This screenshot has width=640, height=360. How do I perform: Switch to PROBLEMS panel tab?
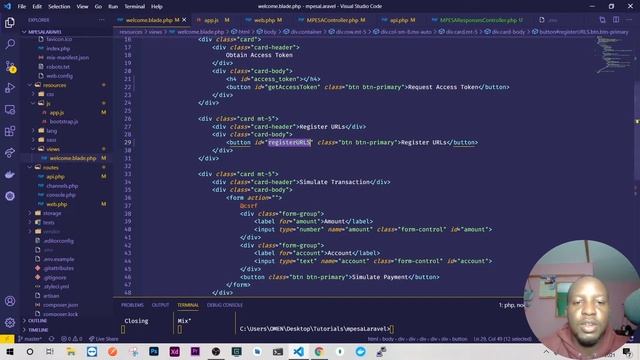(x=132, y=305)
